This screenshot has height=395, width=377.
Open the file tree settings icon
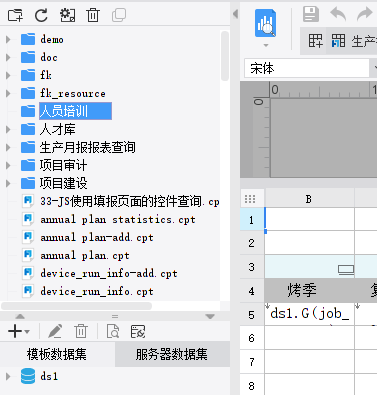point(67,15)
